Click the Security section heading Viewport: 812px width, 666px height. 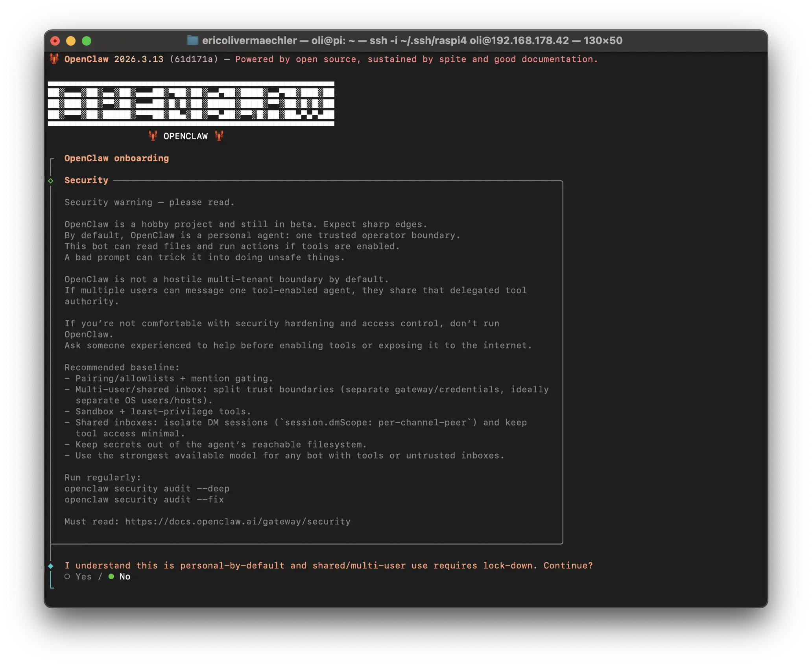[86, 180]
